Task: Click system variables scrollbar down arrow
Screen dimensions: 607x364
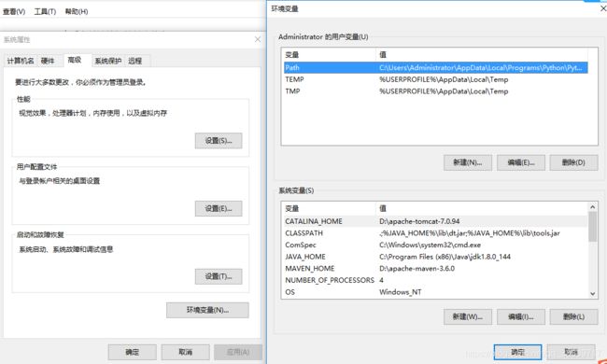Action: (x=593, y=294)
